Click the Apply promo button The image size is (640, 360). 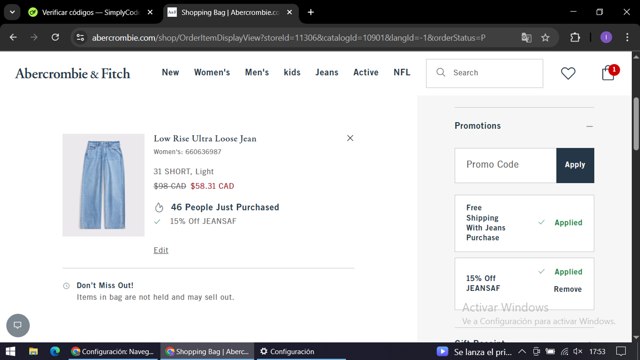[575, 165]
